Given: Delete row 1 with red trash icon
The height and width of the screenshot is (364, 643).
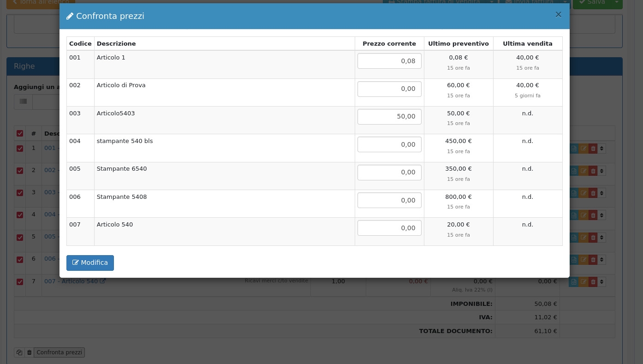Looking at the screenshot, I should point(593,149).
